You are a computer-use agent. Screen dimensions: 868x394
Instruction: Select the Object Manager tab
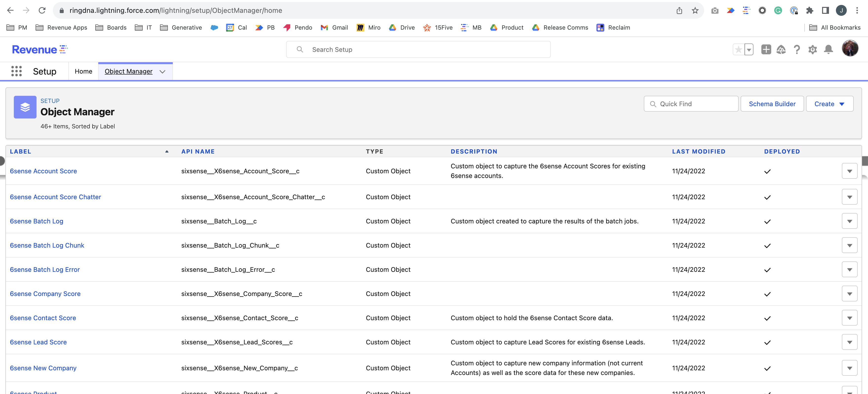(x=128, y=71)
